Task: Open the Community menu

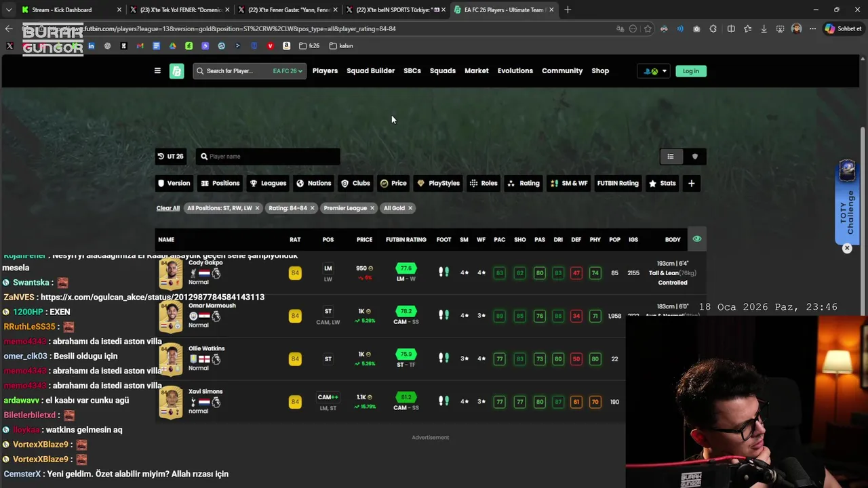Action: coord(562,70)
